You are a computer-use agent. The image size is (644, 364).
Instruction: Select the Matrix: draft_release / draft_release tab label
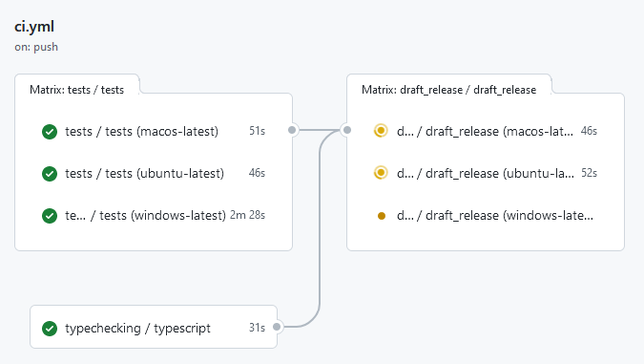pos(449,90)
